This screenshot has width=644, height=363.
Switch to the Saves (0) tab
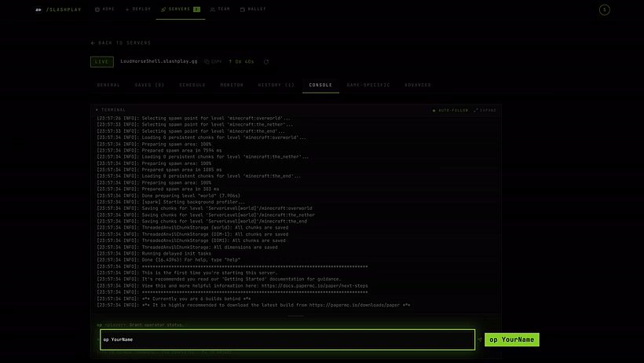click(x=149, y=85)
